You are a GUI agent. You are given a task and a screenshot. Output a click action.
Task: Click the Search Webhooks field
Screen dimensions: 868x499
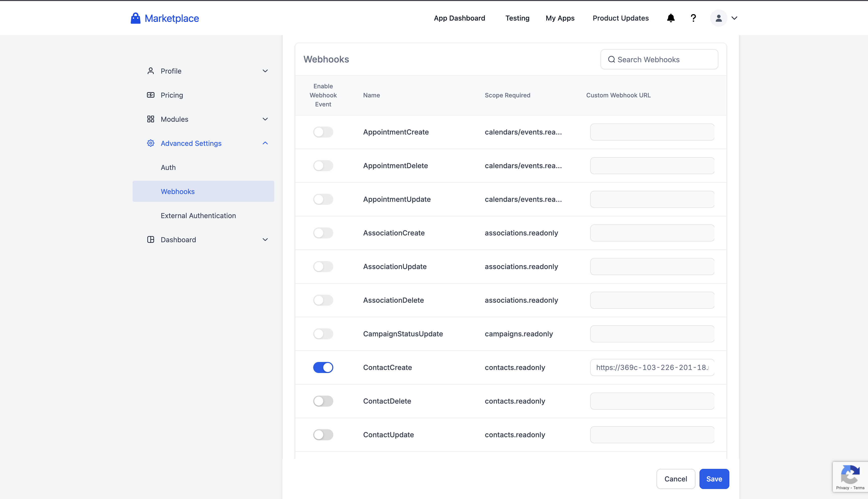point(659,59)
